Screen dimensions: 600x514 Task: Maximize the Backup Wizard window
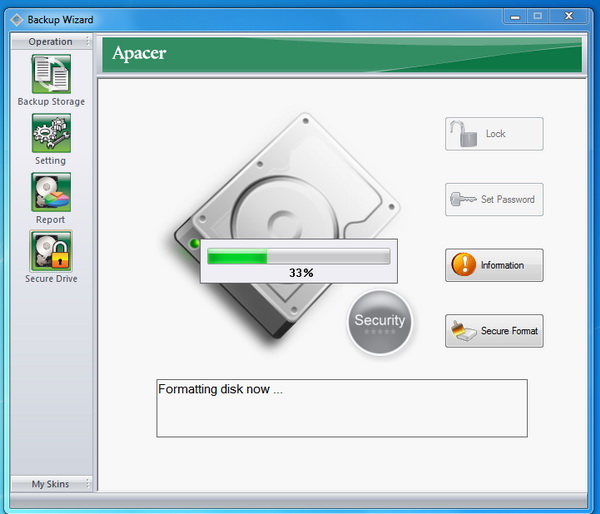coord(538,16)
